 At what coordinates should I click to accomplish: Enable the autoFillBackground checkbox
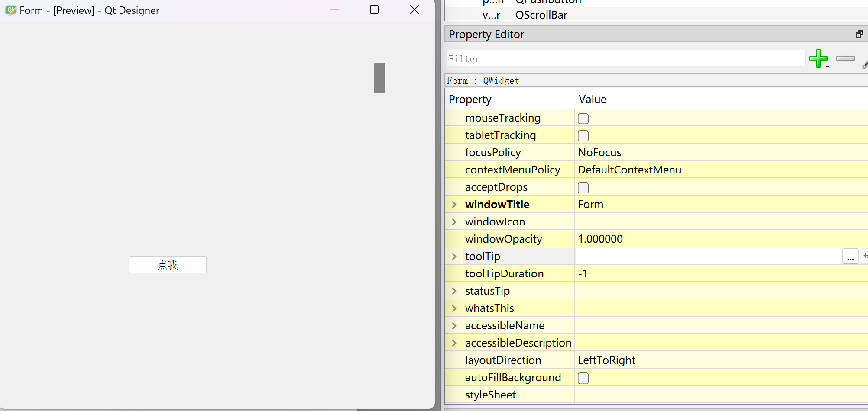pos(583,378)
